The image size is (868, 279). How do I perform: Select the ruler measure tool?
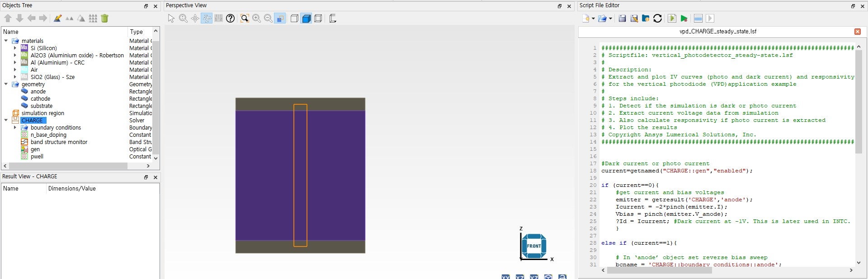[x=218, y=18]
